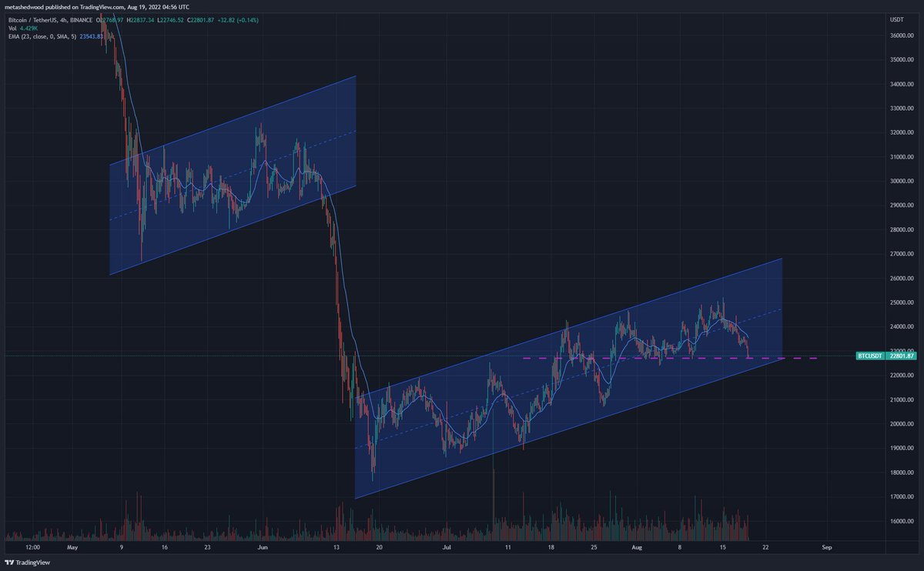Click the date label 13 after Jun
The height and width of the screenshot is (571, 924).
[x=336, y=547]
